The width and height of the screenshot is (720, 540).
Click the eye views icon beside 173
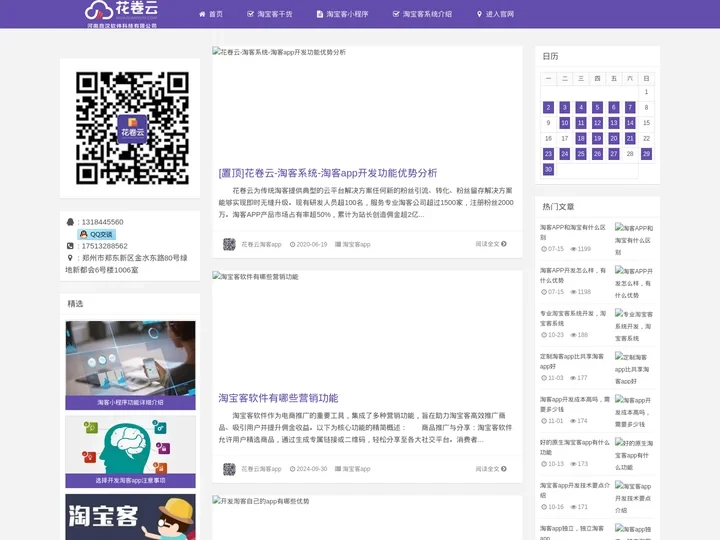click(573, 464)
